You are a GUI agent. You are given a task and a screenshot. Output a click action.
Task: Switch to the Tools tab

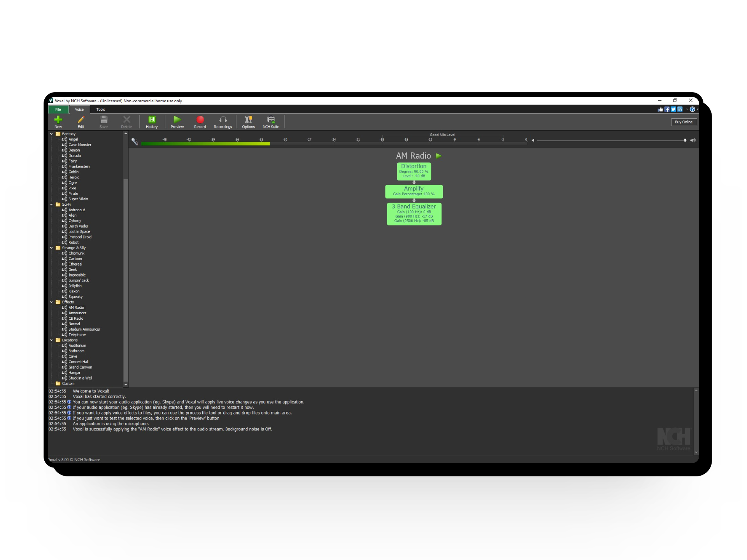coord(100,110)
